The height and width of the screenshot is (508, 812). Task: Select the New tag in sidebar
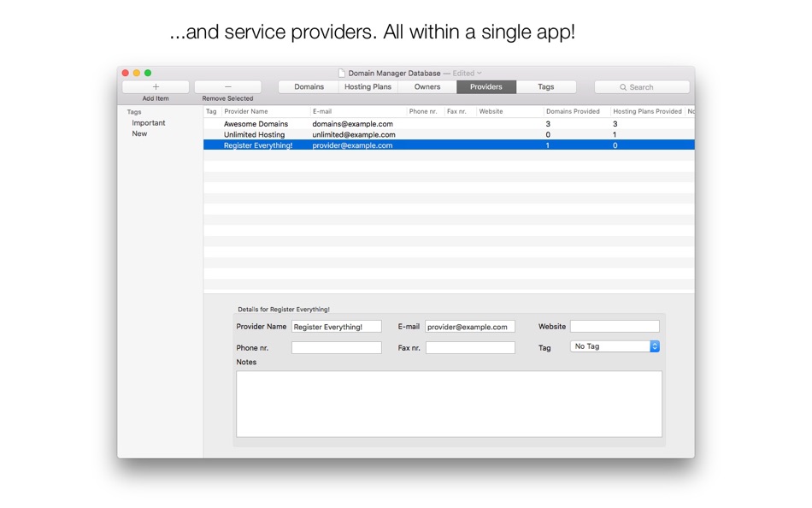pos(139,133)
